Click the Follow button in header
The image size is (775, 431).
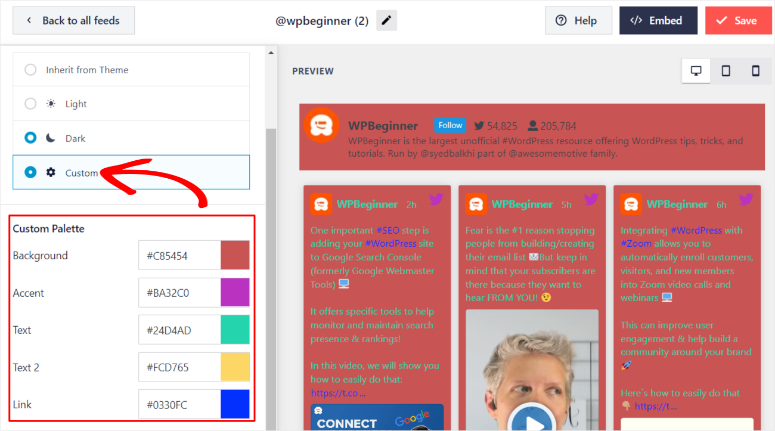(450, 126)
